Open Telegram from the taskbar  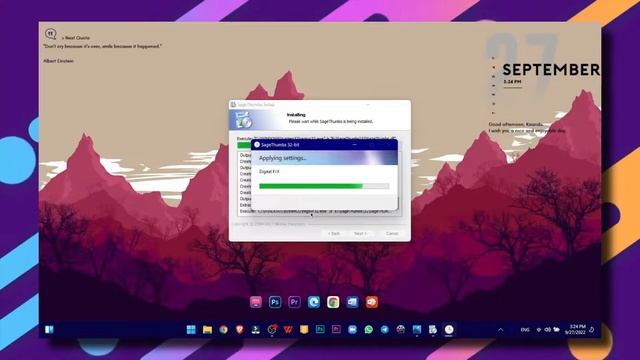click(x=384, y=329)
